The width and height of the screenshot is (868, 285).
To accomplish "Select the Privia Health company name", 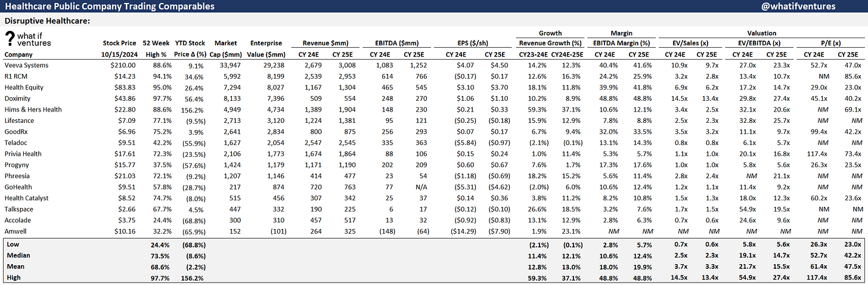I will pyautogui.click(x=23, y=154).
